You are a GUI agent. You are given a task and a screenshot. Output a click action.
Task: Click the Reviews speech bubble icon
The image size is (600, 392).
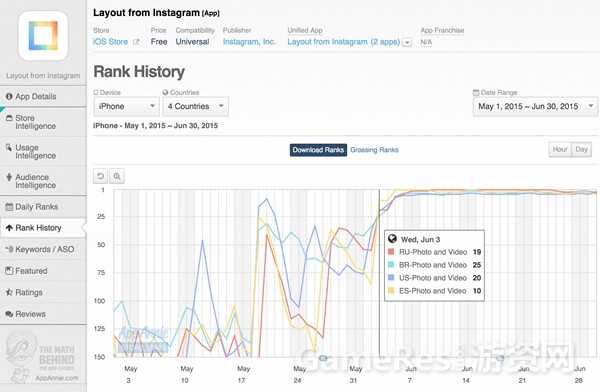point(9,314)
